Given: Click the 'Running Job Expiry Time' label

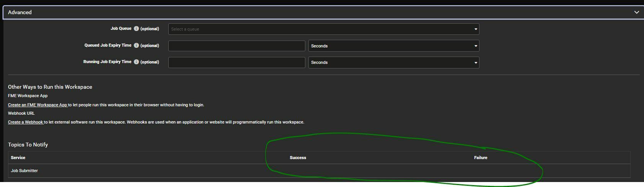Looking at the screenshot, I should (108, 62).
